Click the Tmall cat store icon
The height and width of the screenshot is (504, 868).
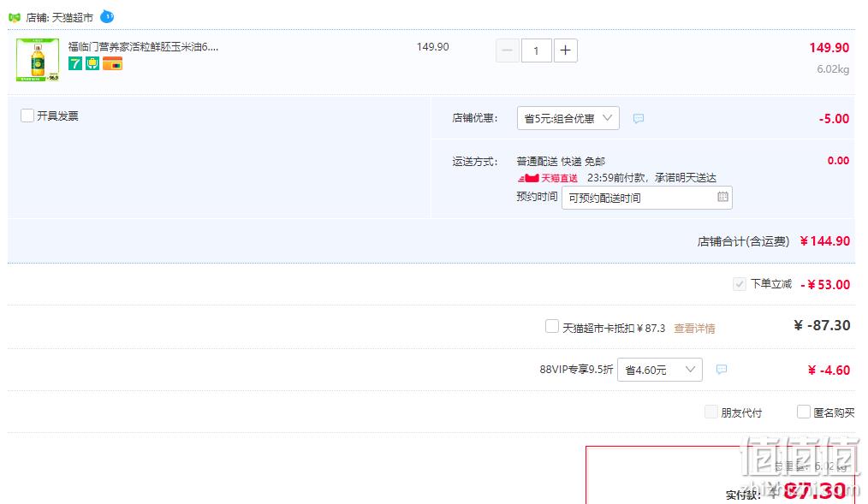[x=15, y=18]
